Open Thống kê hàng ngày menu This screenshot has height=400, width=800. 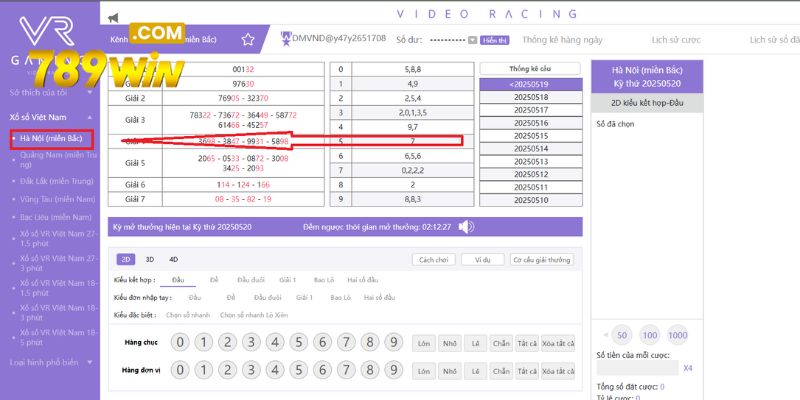[x=561, y=38]
